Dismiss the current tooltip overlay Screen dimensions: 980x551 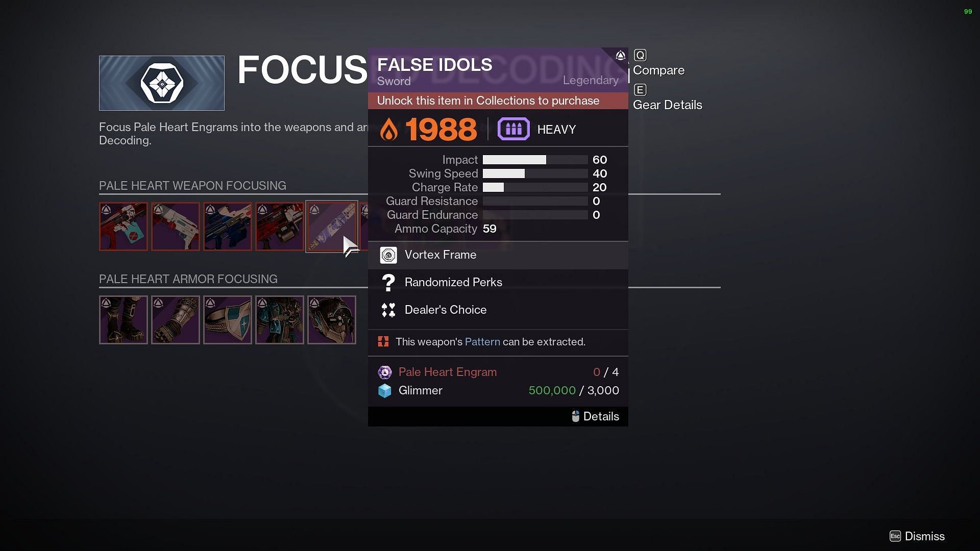924,536
